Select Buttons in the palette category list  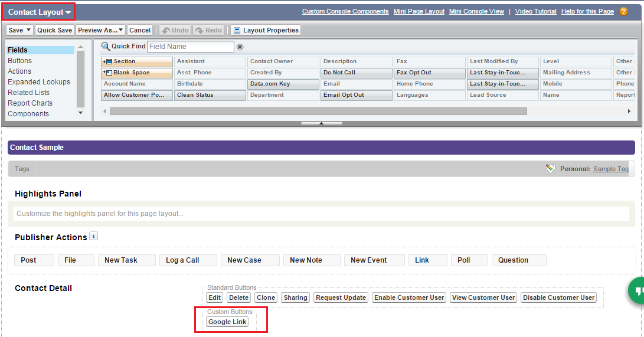(20, 61)
